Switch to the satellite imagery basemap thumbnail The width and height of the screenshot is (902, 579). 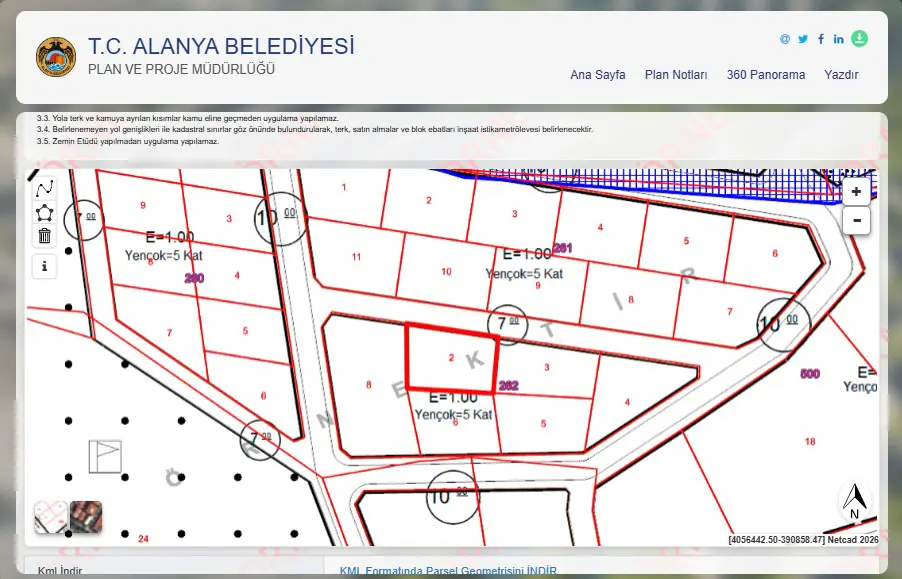(x=86, y=517)
